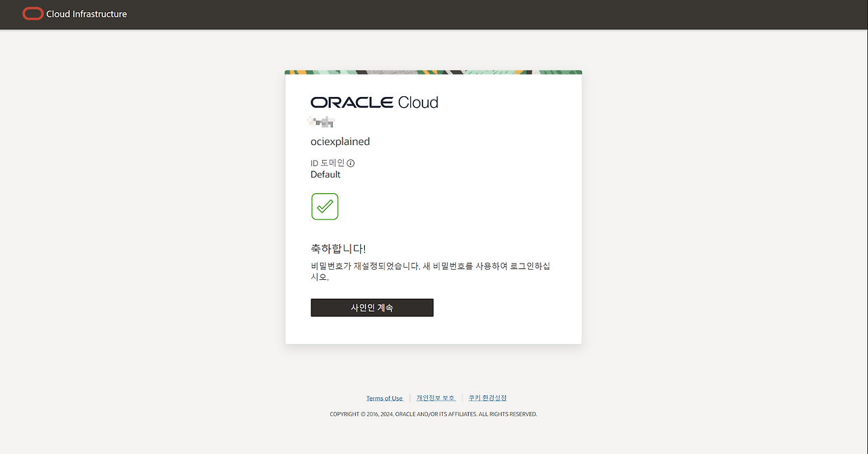Click the ID 도메인 label
Image resolution: width=868 pixels, height=454 pixels.
tap(328, 163)
